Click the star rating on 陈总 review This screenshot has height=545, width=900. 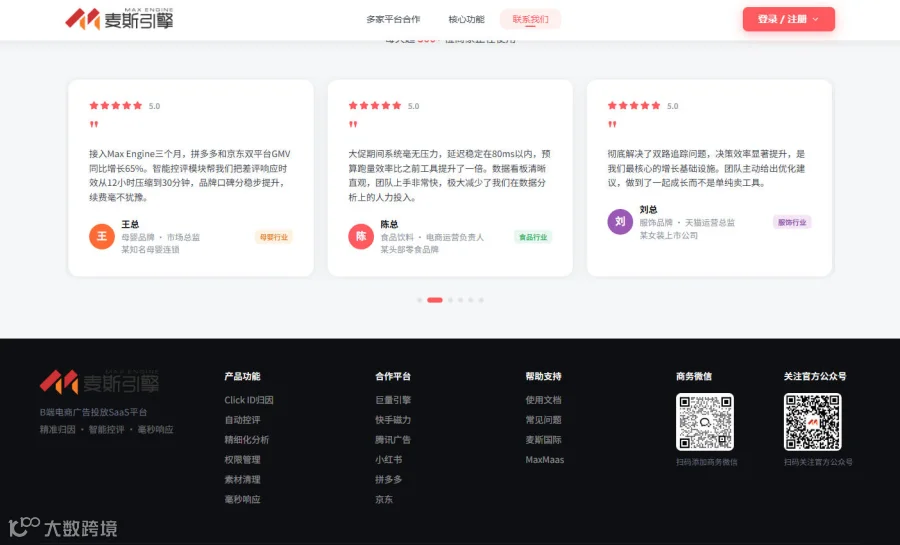(375, 106)
